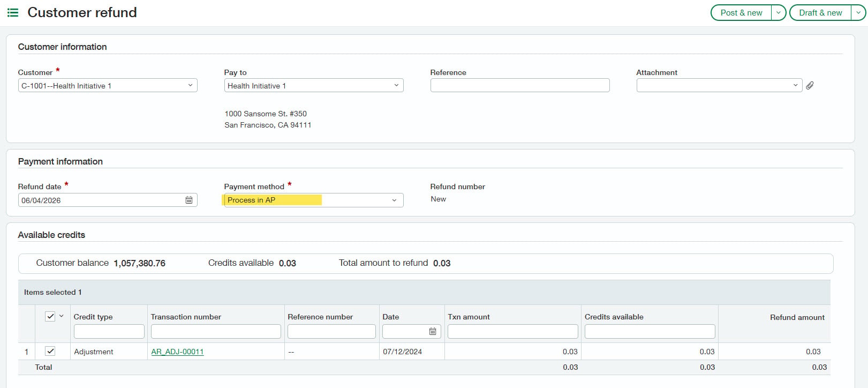Click the Refund number value New
The image size is (868, 388).
[438, 199]
